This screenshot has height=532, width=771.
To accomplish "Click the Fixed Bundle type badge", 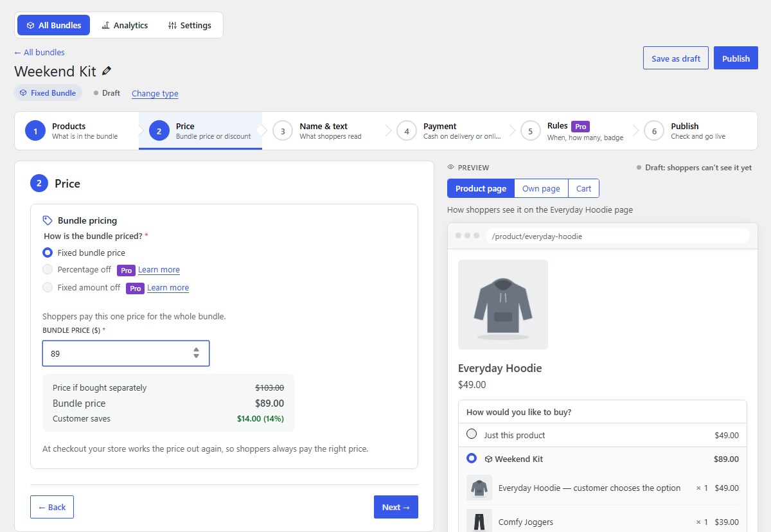I will point(48,93).
